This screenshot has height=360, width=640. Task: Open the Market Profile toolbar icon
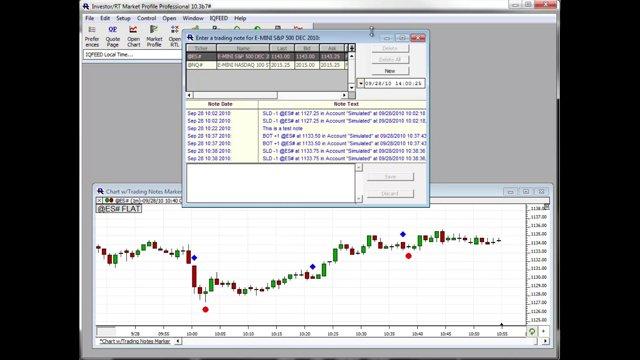coord(154,36)
